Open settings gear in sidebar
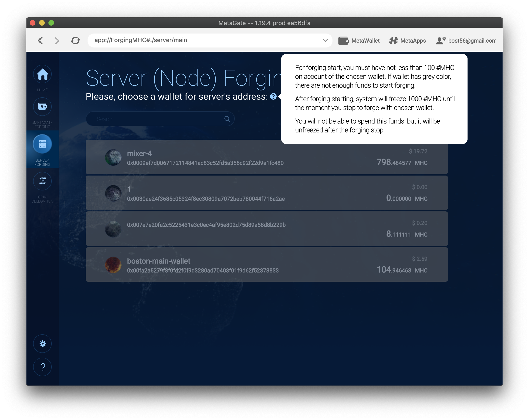The height and width of the screenshot is (420, 529). (42, 343)
